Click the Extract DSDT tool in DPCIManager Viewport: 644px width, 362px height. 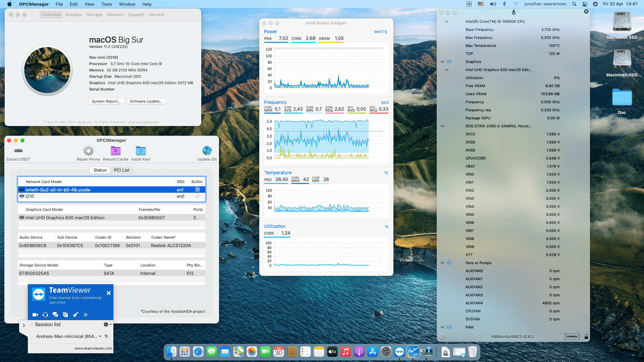pos(18,154)
